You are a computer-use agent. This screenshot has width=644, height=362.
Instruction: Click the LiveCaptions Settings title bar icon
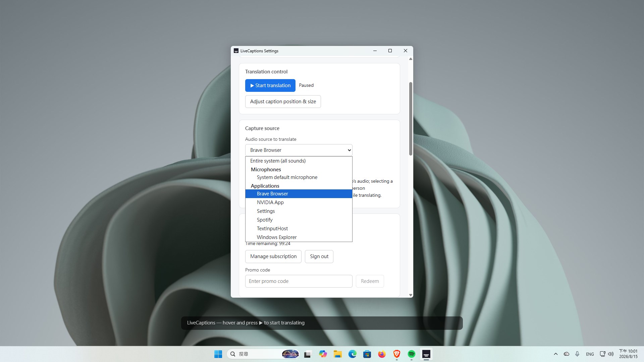click(x=236, y=51)
